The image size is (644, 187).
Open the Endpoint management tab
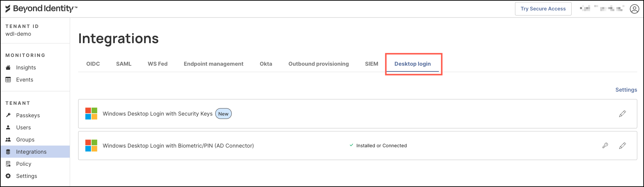click(214, 64)
